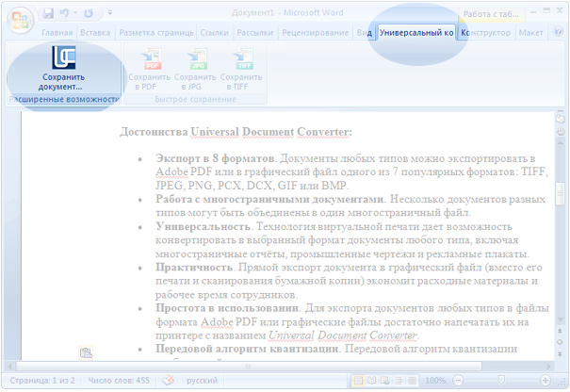Go to the Ссылки tab
The width and height of the screenshot is (570, 392).
[x=215, y=33]
